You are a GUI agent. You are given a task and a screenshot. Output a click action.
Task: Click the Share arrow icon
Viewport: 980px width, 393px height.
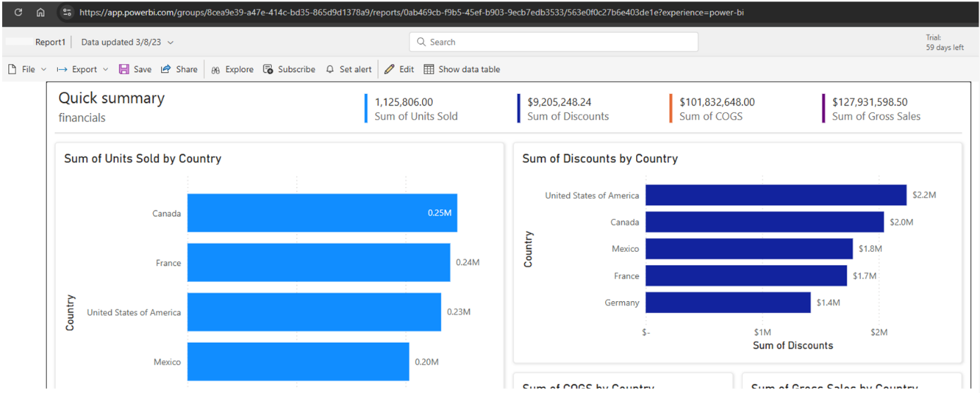(x=166, y=69)
